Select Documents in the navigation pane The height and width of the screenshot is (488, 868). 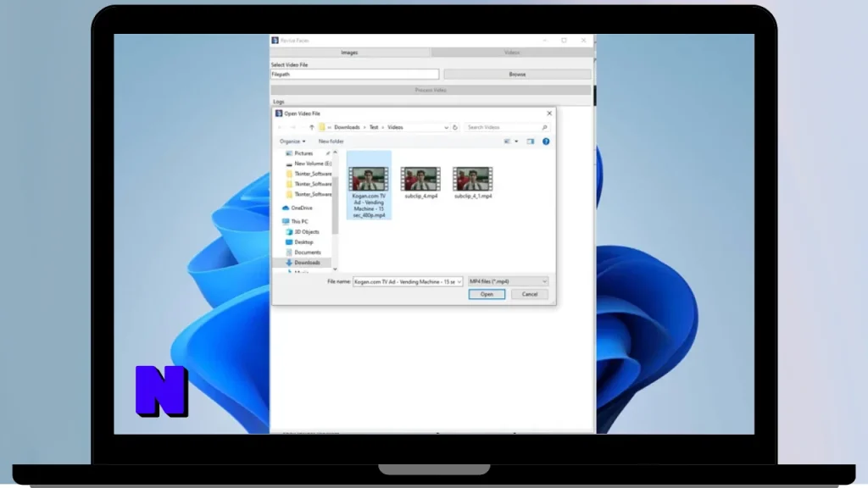click(303, 252)
